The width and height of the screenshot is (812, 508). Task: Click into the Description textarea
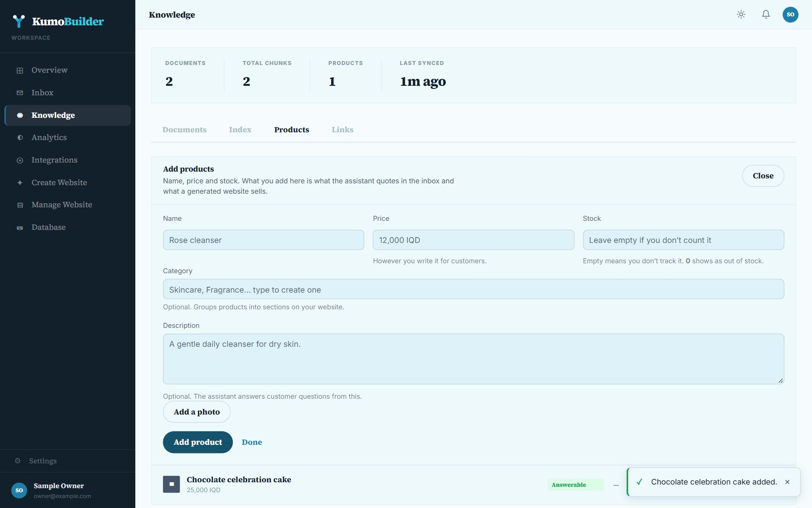[473, 359]
